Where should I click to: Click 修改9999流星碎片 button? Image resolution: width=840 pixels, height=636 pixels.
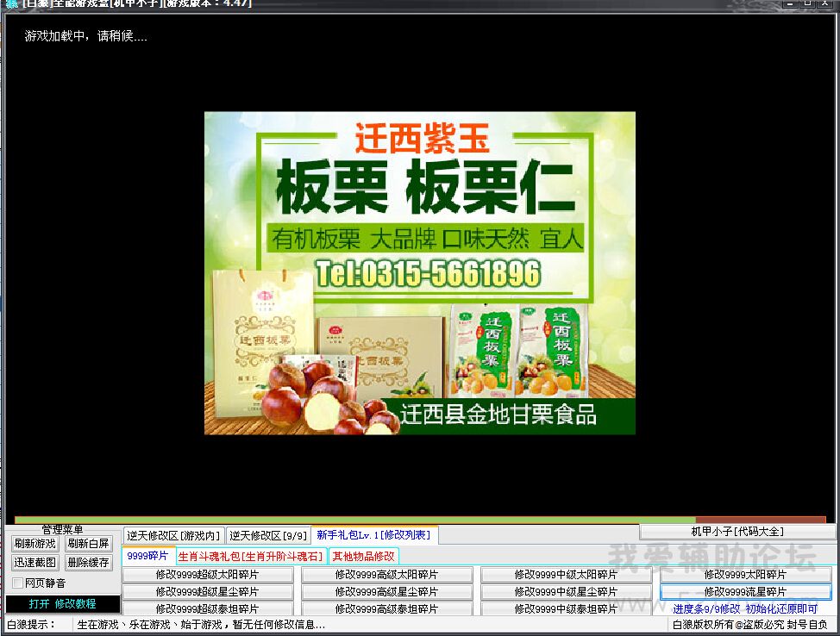coord(745,591)
